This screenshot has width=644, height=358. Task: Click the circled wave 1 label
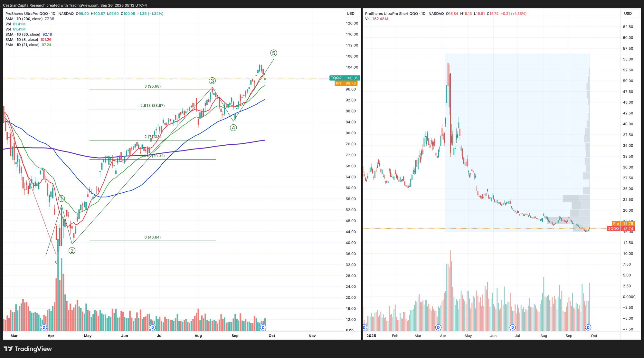tap(62, 199)
